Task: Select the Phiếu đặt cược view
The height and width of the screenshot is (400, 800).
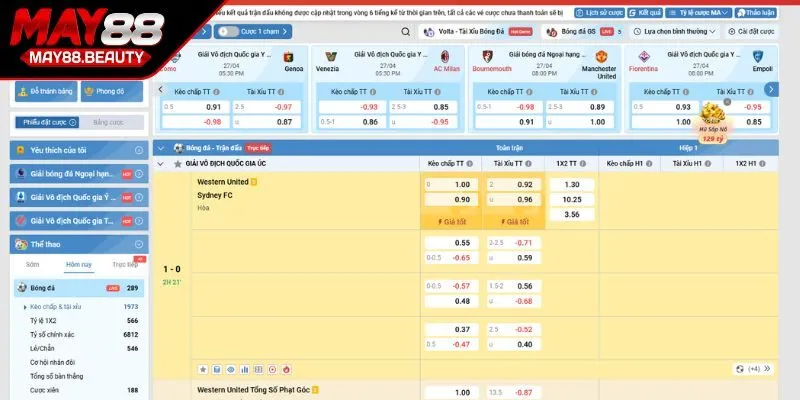Action: pos(44,122)
